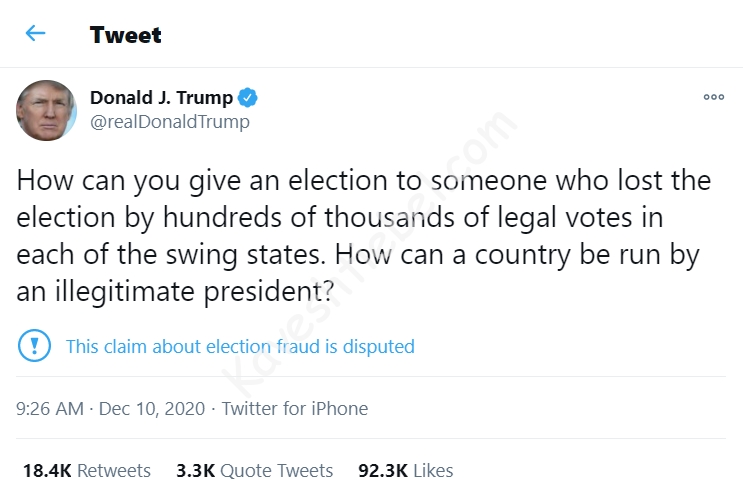Click the blue verified badge
Screen dimensions: 743x497
pos(247,98)
